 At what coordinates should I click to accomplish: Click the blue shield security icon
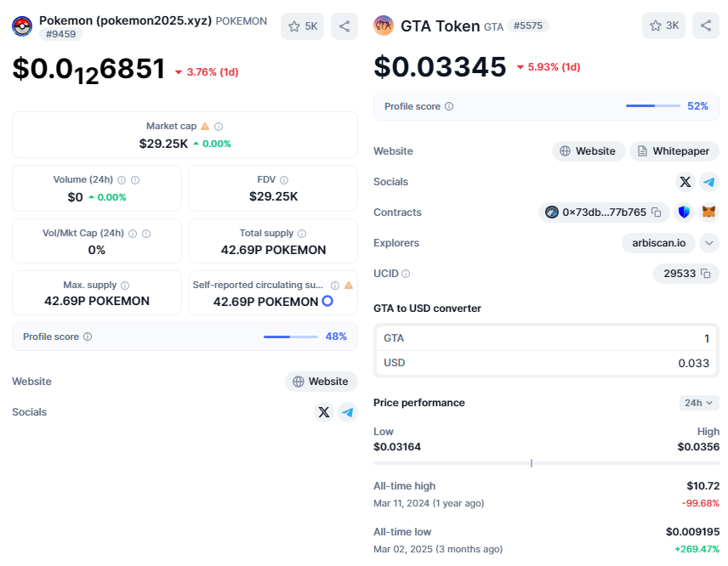(684, 212)
